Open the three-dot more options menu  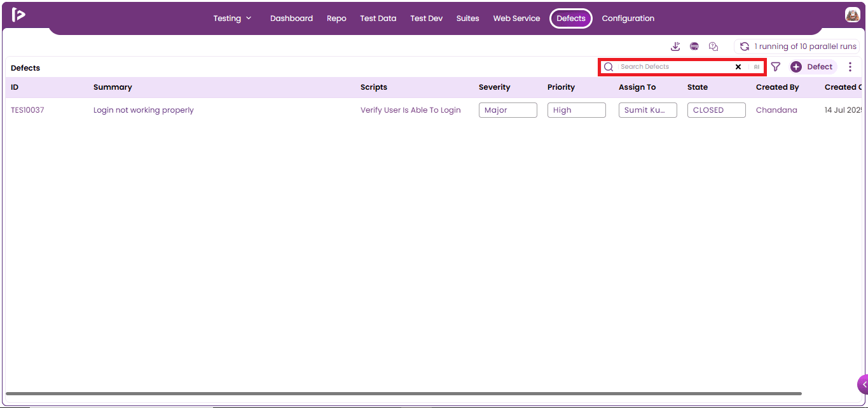click(x=850, y=67)
